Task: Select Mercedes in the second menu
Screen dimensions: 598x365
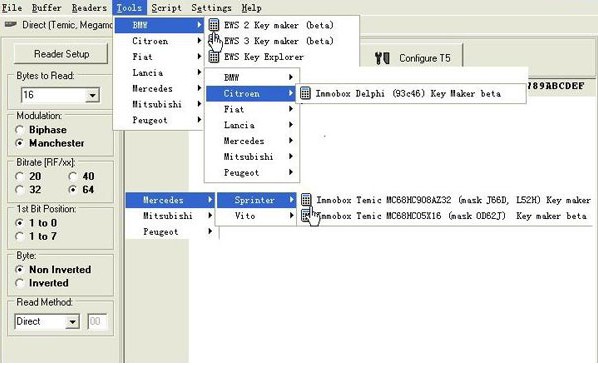Action: click(252, 141)
